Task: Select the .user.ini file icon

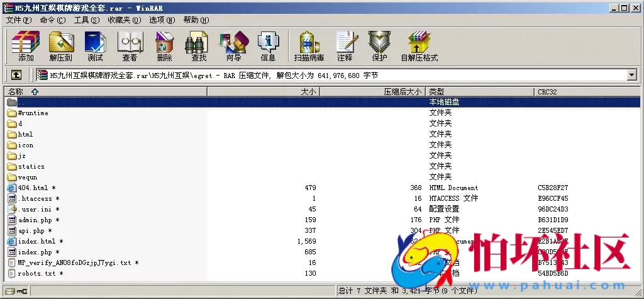Action: [x=11, y=210]
